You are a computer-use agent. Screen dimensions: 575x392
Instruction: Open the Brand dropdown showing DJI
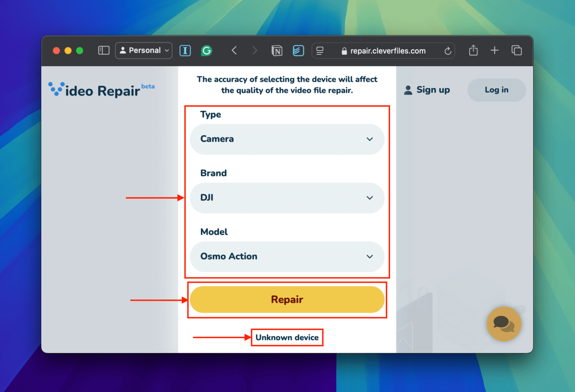287,198
